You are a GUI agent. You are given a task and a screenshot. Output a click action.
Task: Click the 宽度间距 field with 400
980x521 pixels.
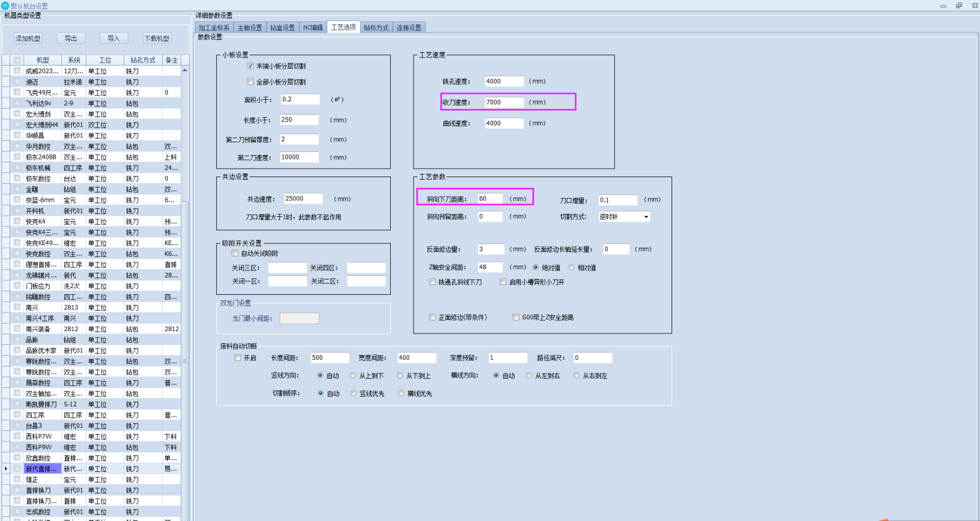[417, 357]
